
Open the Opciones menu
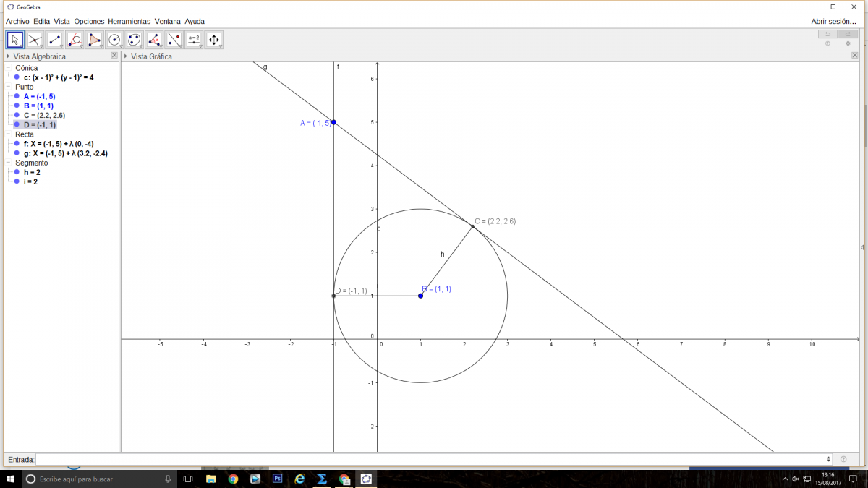pyautogui.click(x=89, y=22)
